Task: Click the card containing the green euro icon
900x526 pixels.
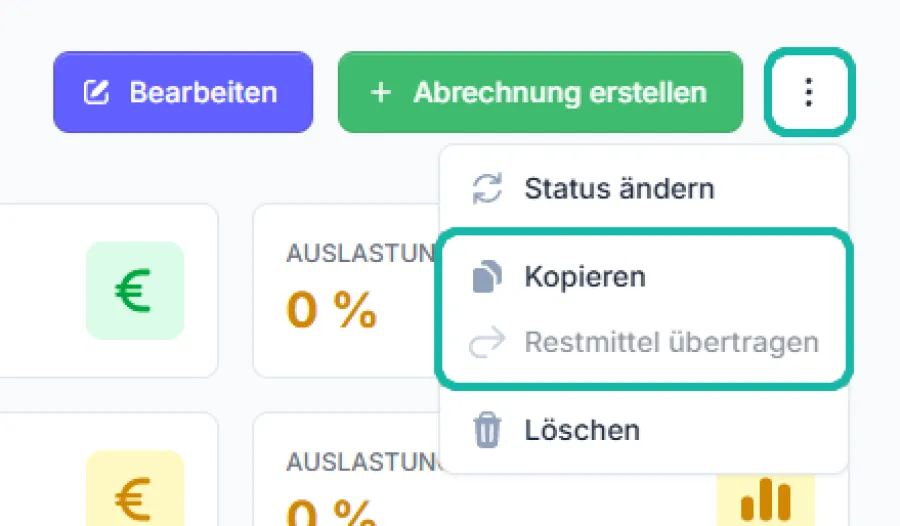Action: tap(109, 291)
